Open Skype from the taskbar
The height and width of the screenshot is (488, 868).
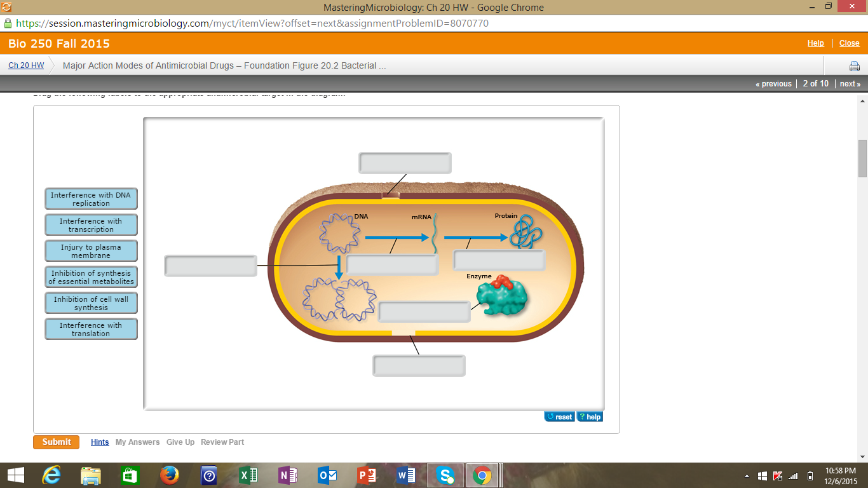click(x=445, y=475)
